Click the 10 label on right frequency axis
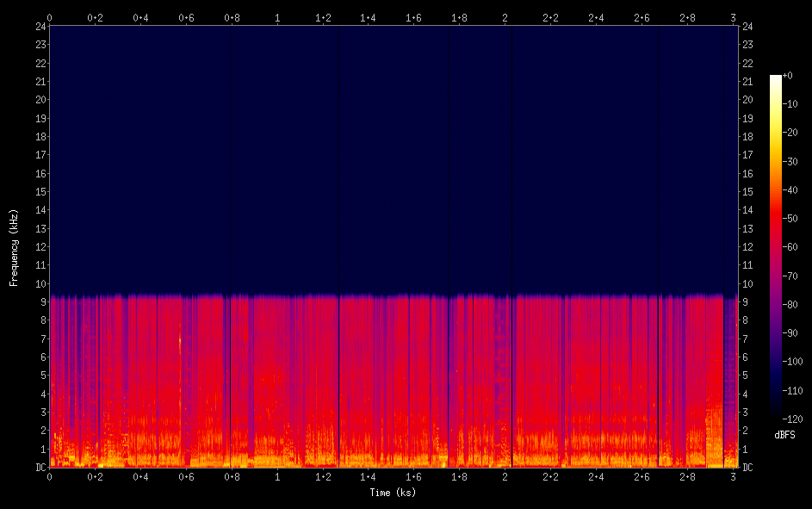812x509 pixels. [747, 284]
